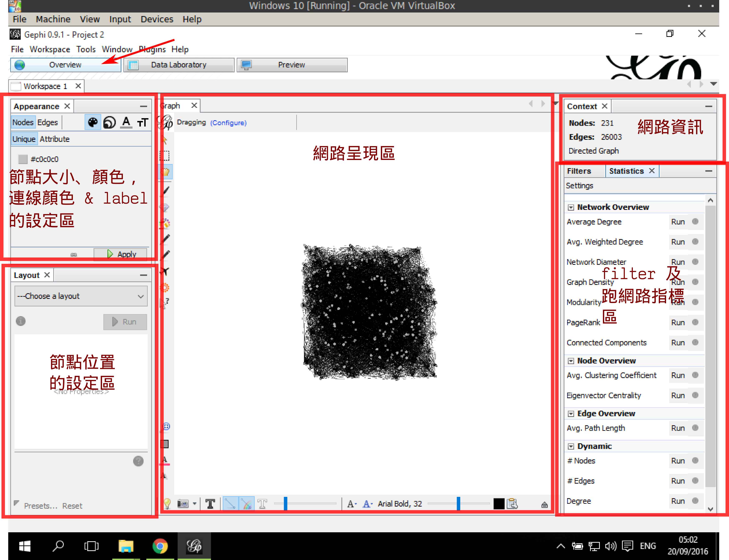Toggle Show Node Labels bold T

(x=210, y=504)
